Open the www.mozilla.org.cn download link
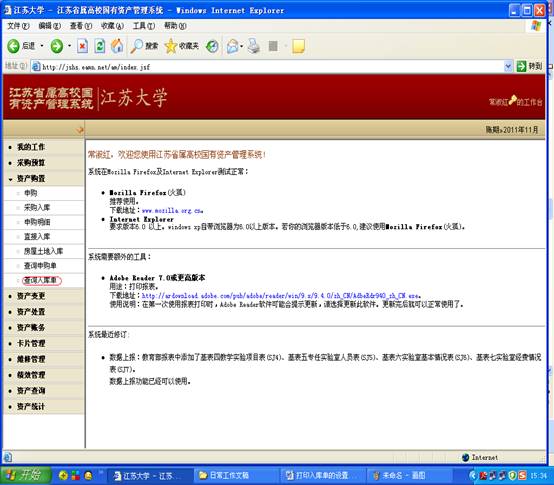 [172, 211]
